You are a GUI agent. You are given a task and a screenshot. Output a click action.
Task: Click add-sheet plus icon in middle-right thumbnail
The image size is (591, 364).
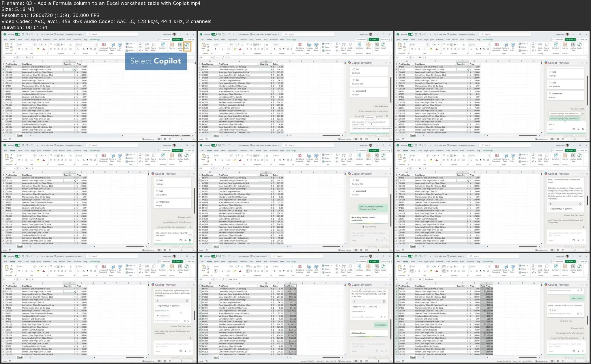pyautogui.click(x=424, y=246)
